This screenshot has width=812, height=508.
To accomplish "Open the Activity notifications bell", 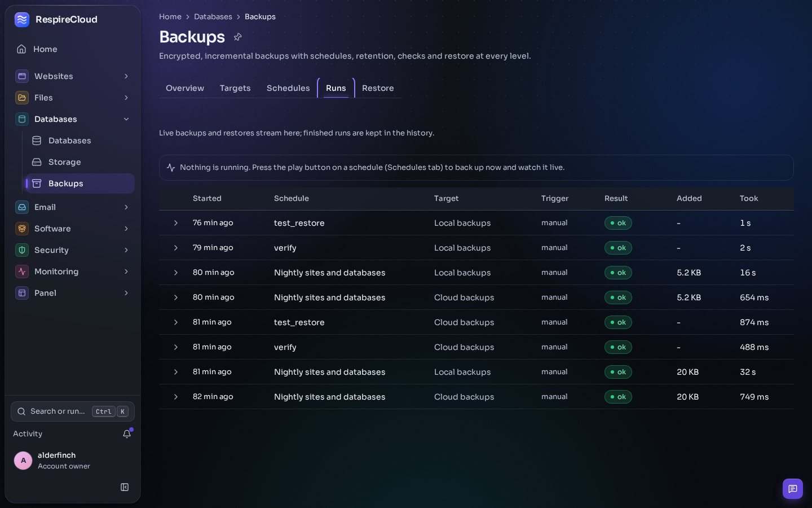I will [127, 433].
